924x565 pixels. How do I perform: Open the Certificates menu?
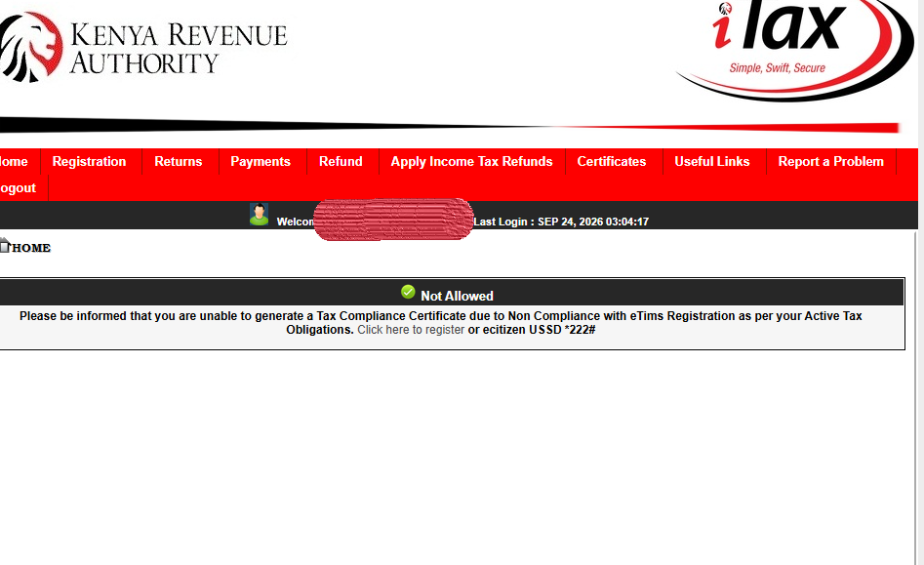(x=612, y=161)
